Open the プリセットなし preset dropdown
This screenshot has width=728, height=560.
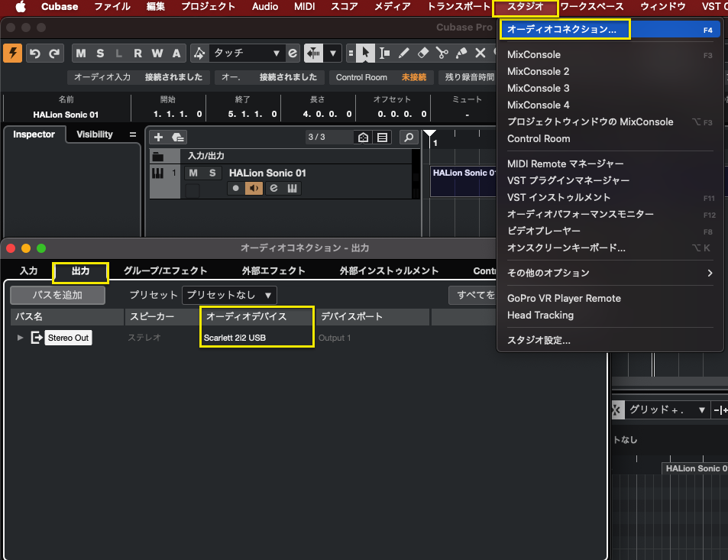[x=229, y=295]
